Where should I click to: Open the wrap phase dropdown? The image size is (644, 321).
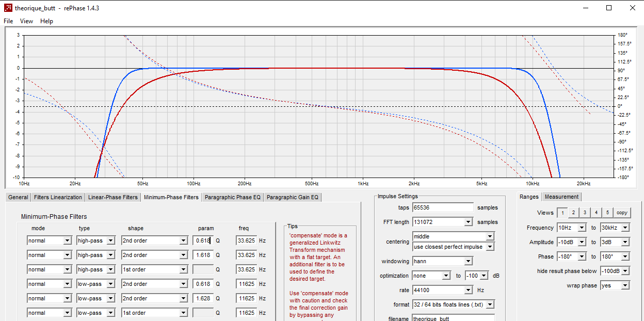click(615, 285)
